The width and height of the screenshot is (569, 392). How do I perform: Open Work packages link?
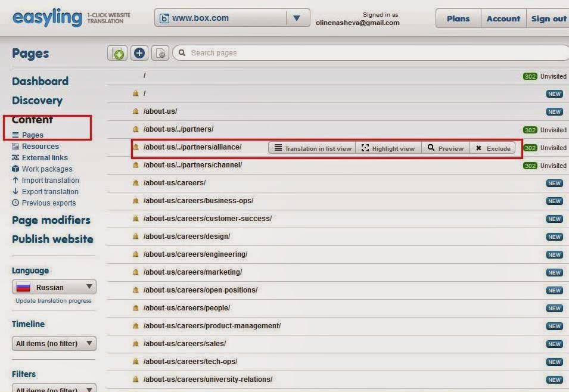(x=47, y=169)
